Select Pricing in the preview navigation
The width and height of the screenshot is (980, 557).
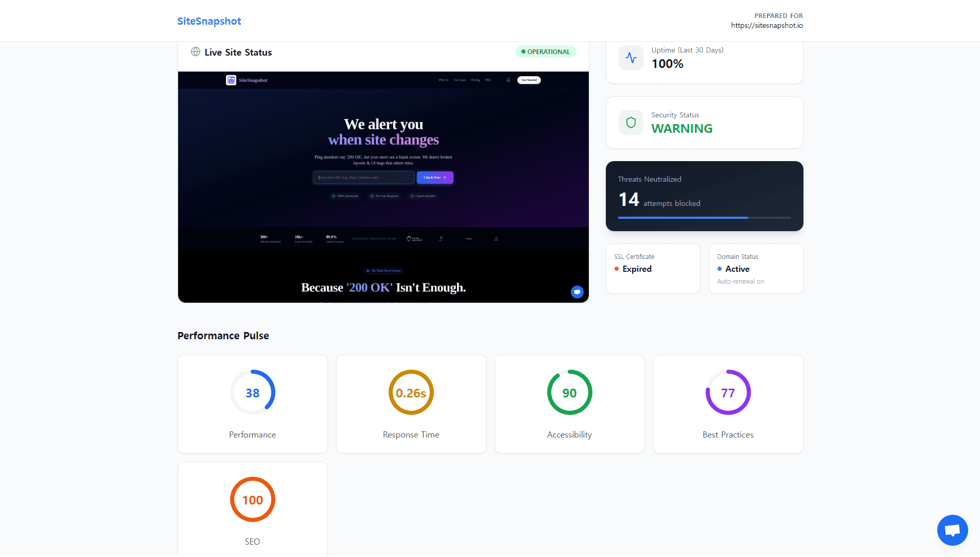point(475,80)
